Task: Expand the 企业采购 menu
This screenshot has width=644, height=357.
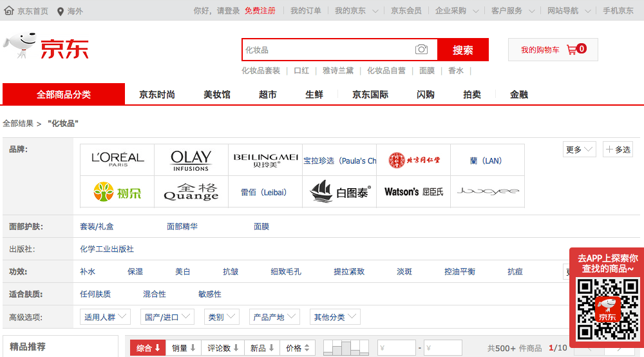Action: tap(457, 11)
